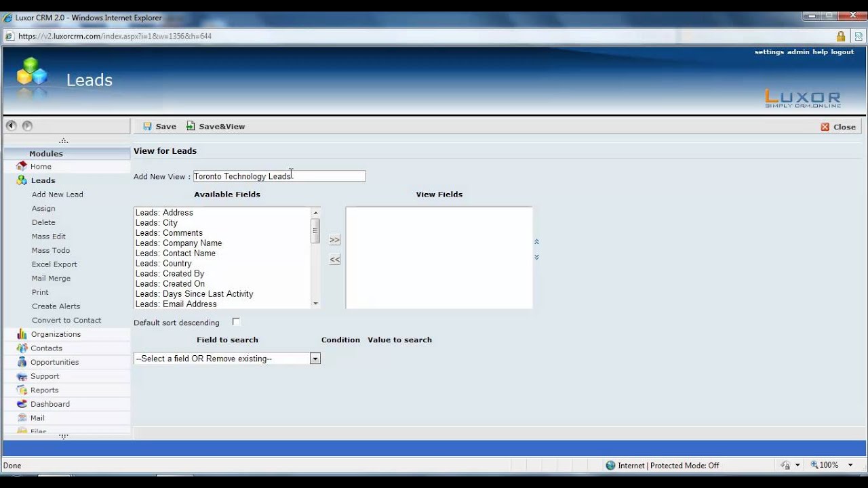Click the sidebar collapse handle above Modules
Screen dimensions: 868x488
pos(64,141)
